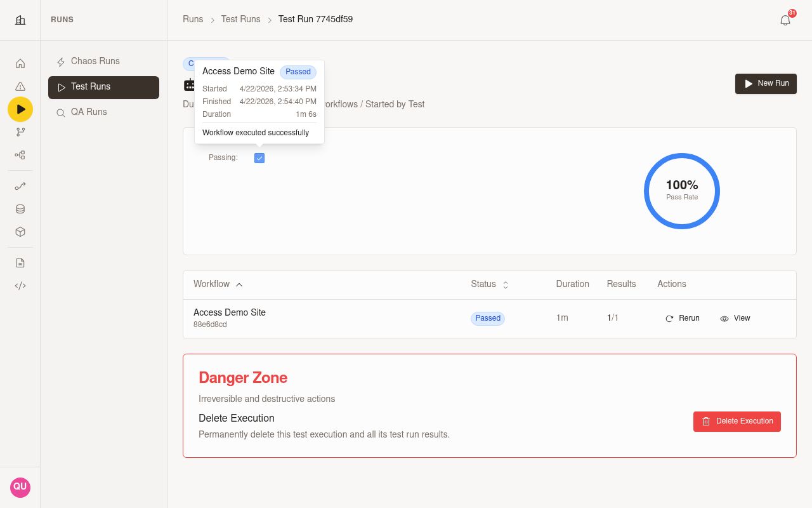This screenshot has width=812, height=508.
Task: Click the 100% Pass Rate ring
Action: [682, 191]
